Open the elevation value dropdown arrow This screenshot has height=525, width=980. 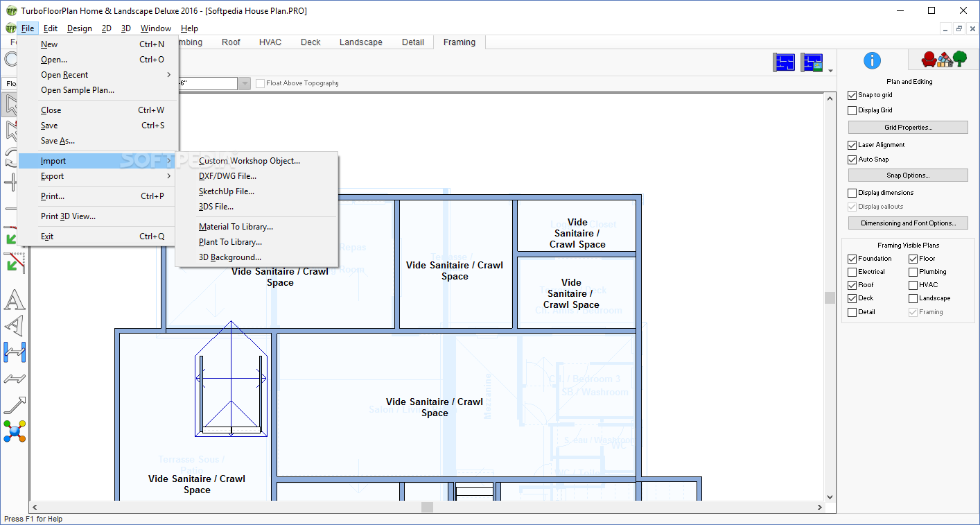(245, 83)
